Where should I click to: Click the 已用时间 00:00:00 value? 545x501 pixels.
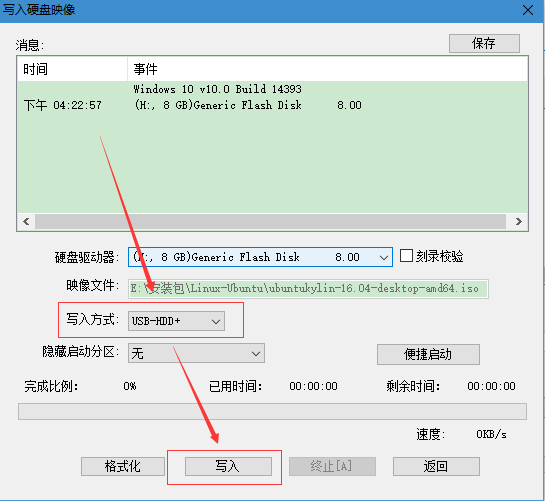(313, 386)
